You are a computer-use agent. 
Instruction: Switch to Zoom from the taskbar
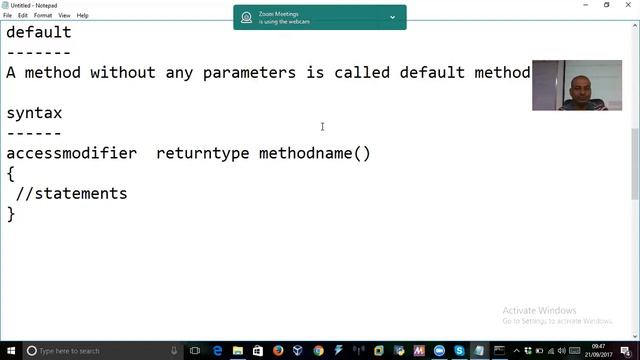pyautogui.click(x=439, y=351)
